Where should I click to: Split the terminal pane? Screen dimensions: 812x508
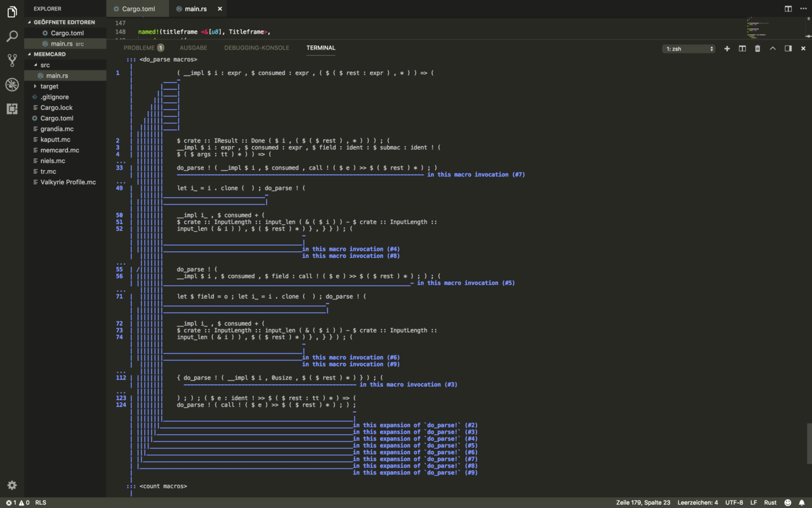742,48
